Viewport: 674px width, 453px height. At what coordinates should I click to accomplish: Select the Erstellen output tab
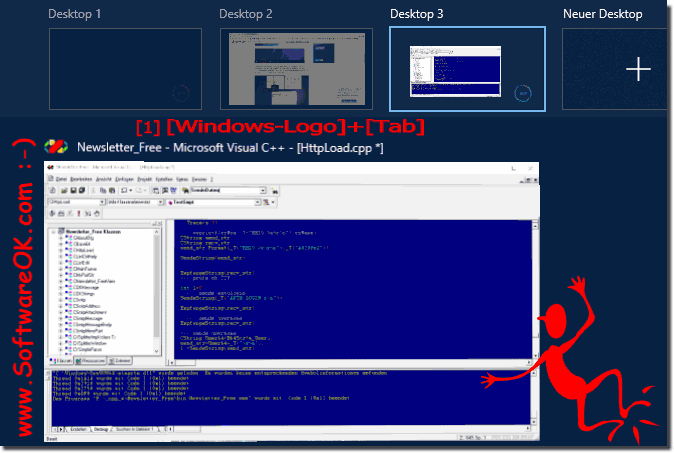pyautogui.click(x=78, y=429)
